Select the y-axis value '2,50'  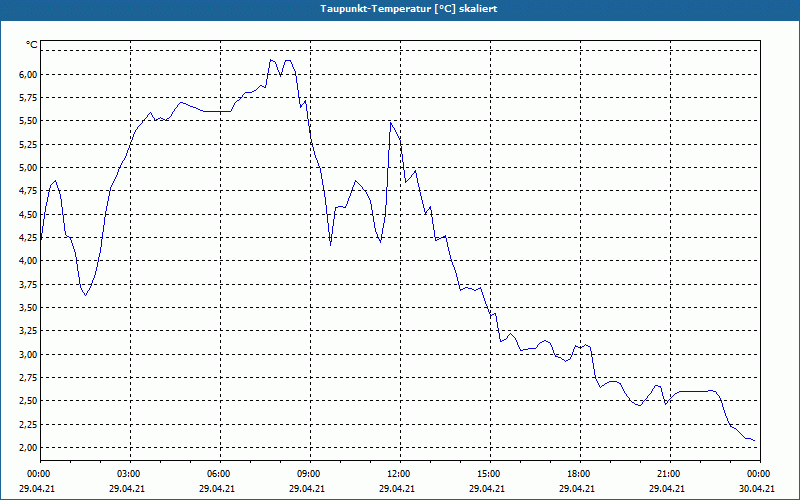29,401
